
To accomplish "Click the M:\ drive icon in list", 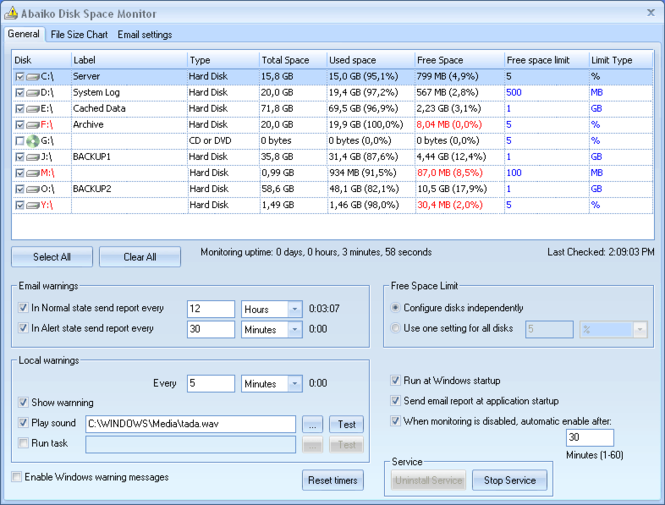I will tap(33, 173).
